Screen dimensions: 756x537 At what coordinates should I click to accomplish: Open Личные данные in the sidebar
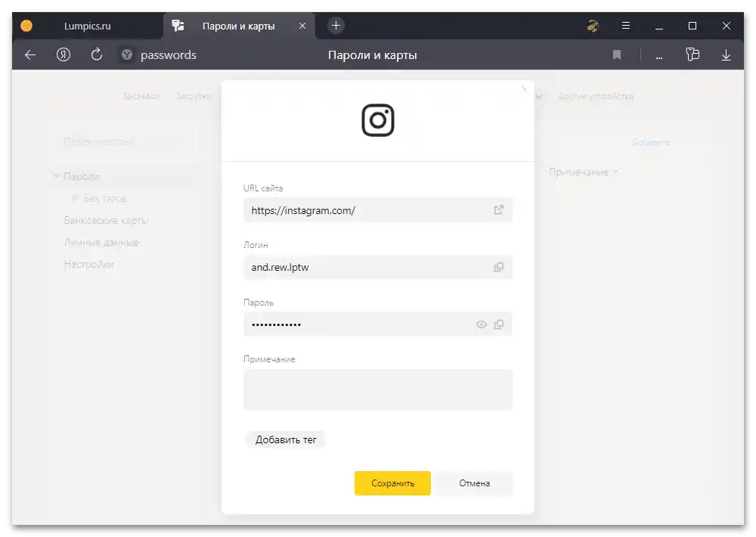pyautogui.click(x=101, y=242)
